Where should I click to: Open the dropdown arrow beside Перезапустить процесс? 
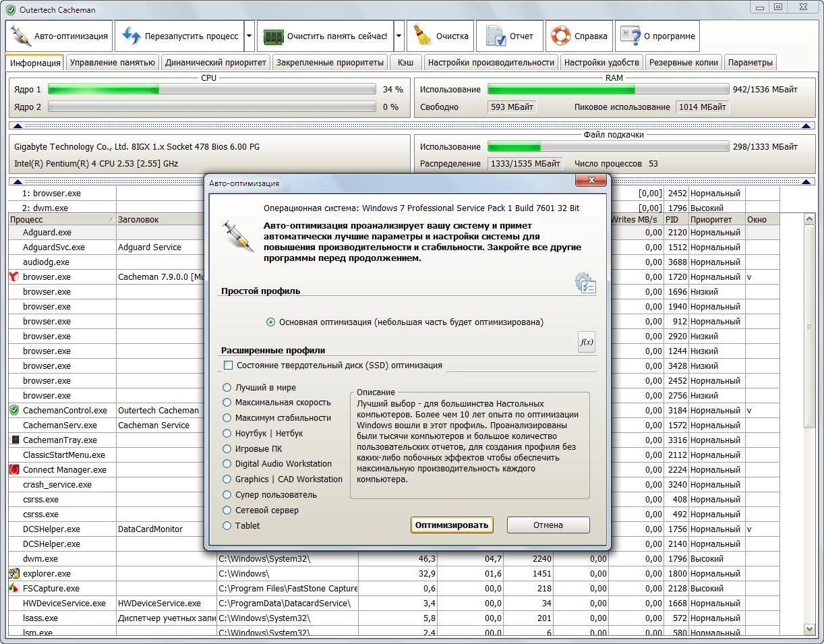pyautogui.click(x=249, y=36)
